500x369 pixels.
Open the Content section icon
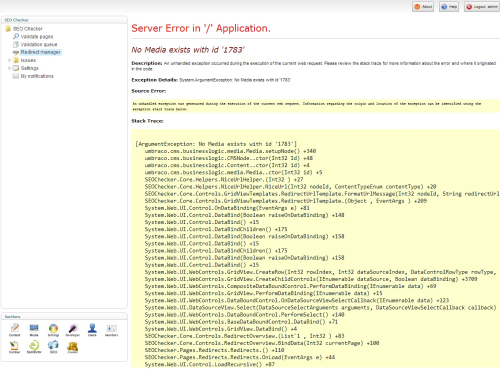point(15,330)
